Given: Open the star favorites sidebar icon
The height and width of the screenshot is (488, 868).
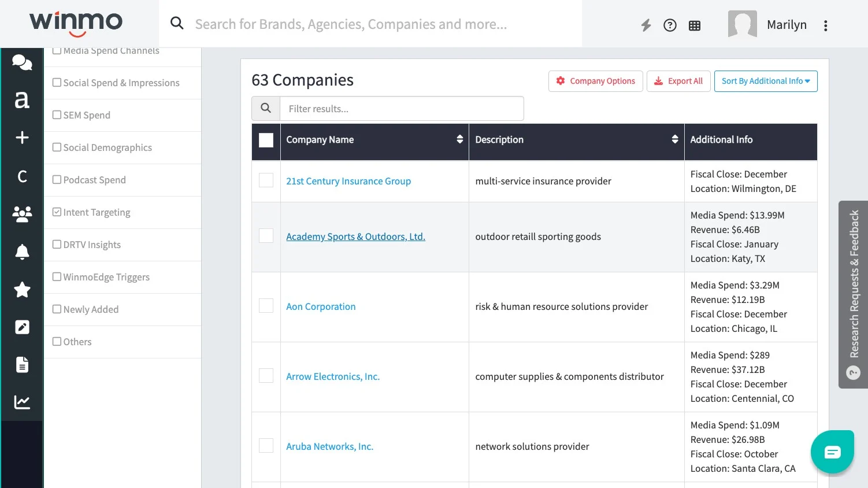Looking at the screenshot, I should (22, 289).
